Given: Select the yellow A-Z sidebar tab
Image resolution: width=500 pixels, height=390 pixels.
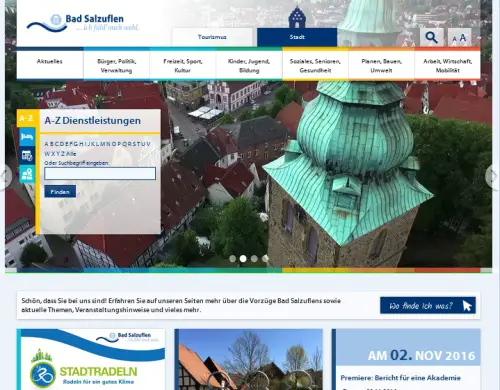Looking at the screenshot, I should (26, 118).
